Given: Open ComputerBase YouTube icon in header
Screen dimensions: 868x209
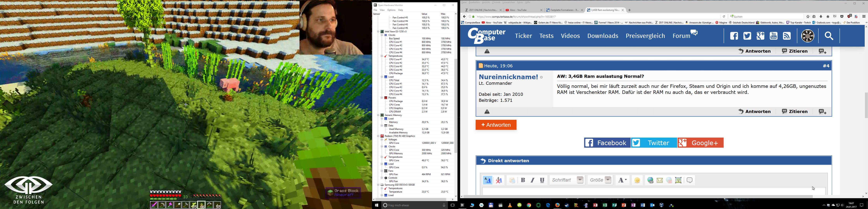Looking at the screenshot, I should 774,36.
